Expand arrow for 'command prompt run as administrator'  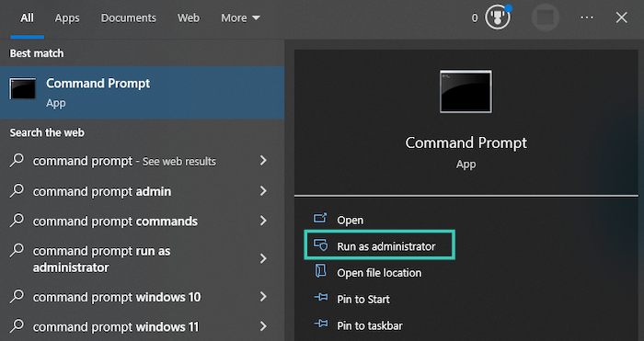(x=264, y=258)
